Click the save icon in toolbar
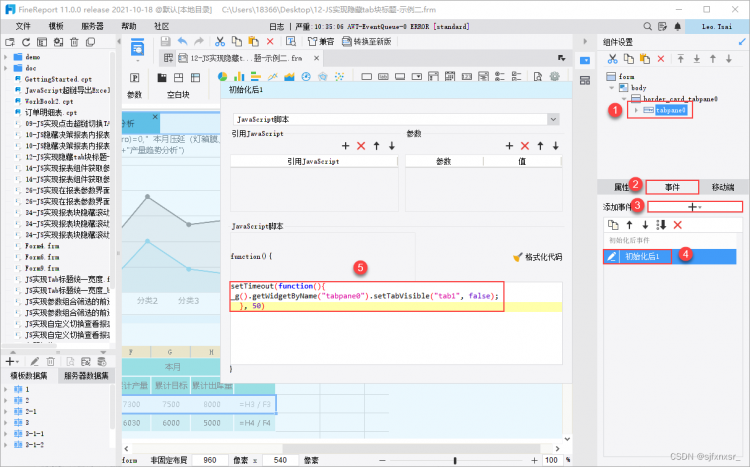The width and height of the screenshot is (750, 467). 165,42
